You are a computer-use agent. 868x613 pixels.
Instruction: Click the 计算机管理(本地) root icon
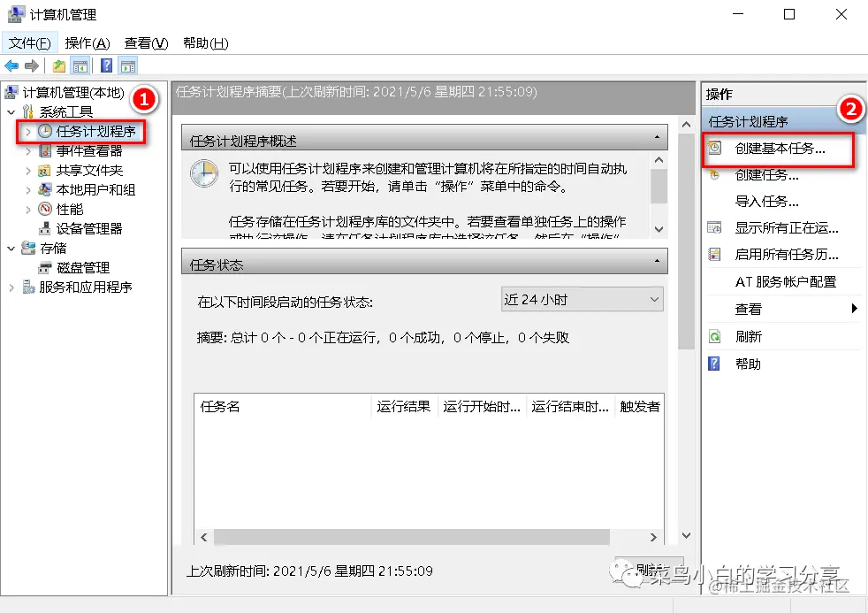tap(11, 92)
